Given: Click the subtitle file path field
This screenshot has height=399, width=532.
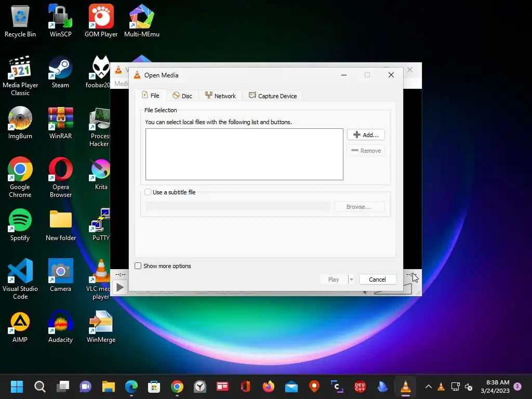Looking at the screenshot, I should [237, 206].
